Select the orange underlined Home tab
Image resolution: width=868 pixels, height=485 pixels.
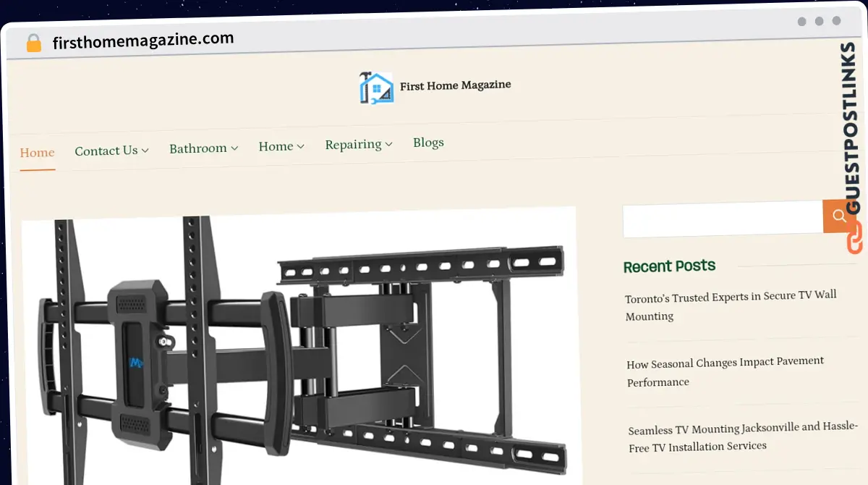38,153
